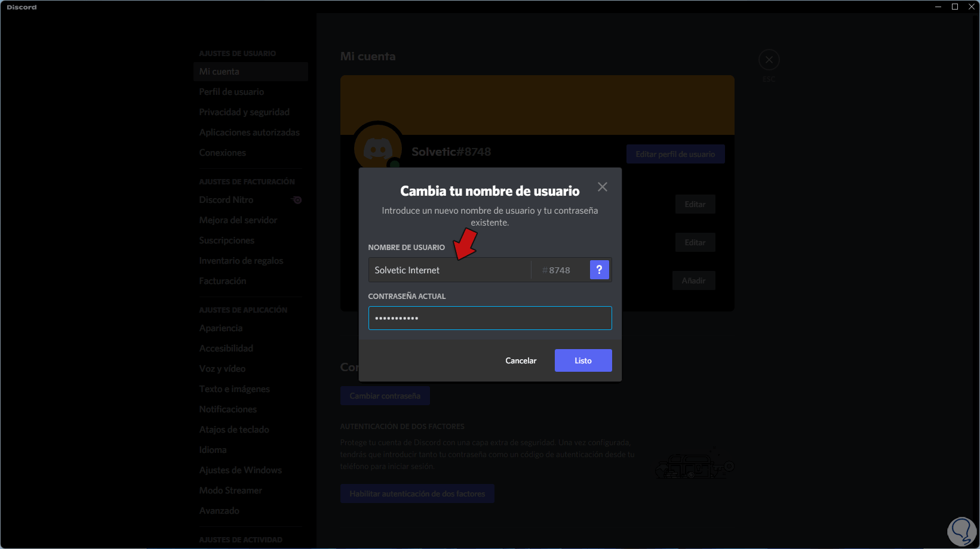Click Editar perfil de usuario button
Screen dimensions: 980x549
[x=675, y=154]
